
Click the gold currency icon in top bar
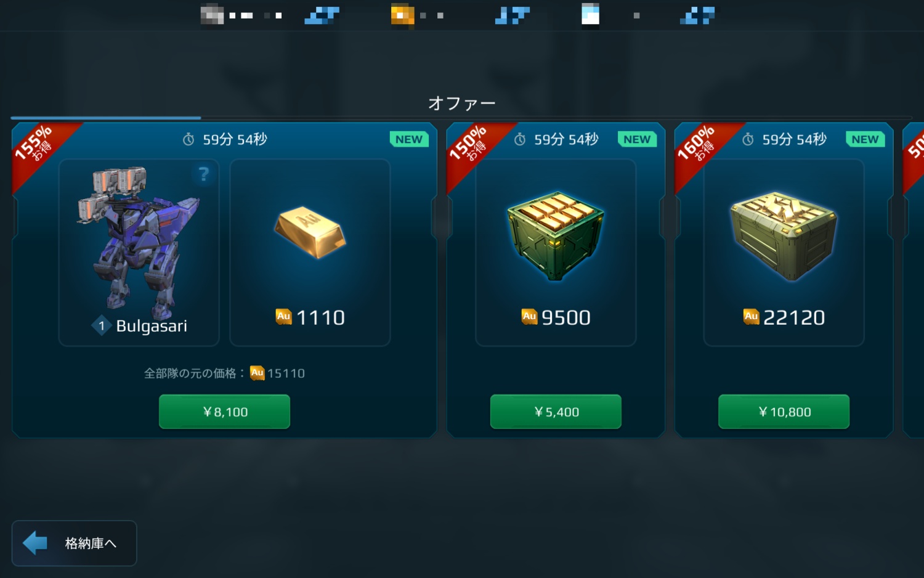pos(402,15)
